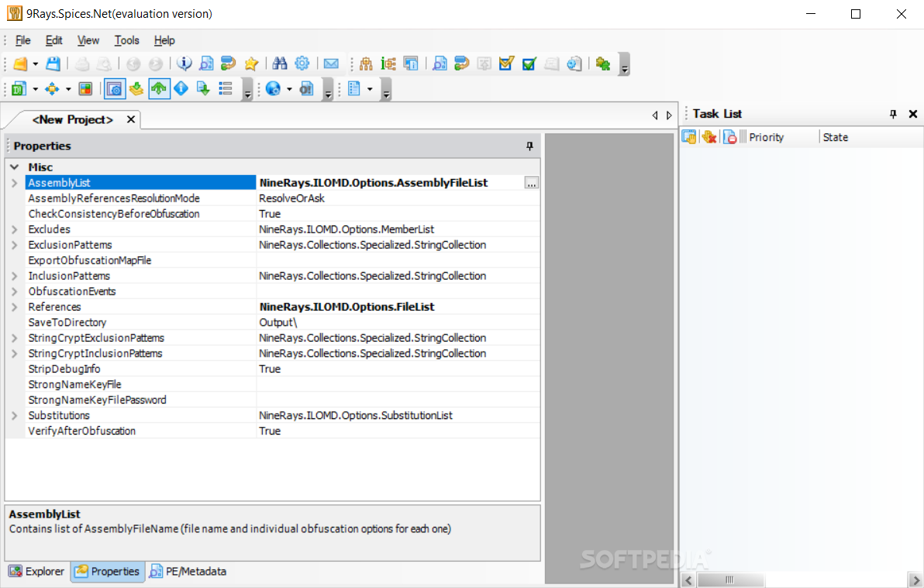This screenshot has width=924, height=588.
Task: Click the window with hand icon in Task List
Action: tap(689, 136)
